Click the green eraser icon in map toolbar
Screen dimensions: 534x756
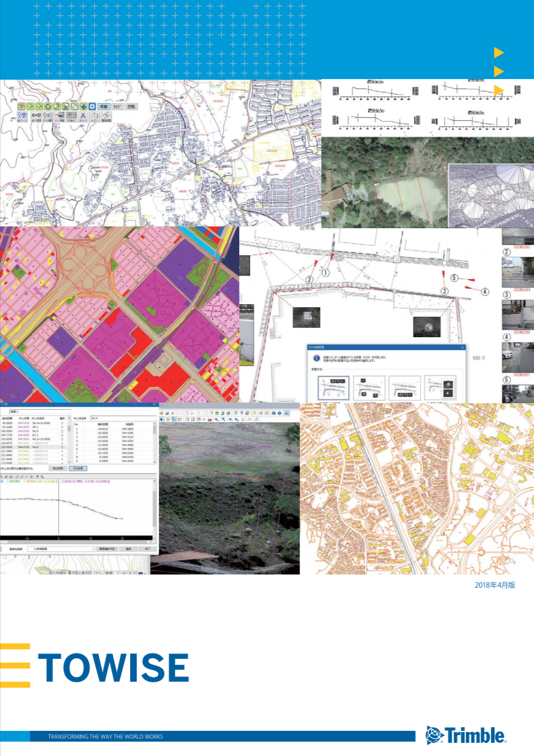point(83,107)
